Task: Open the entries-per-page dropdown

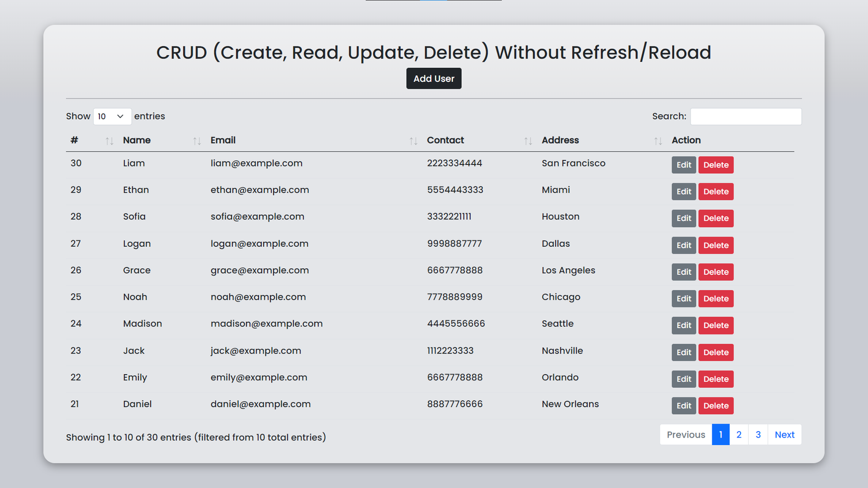Action: pos(112,117)
